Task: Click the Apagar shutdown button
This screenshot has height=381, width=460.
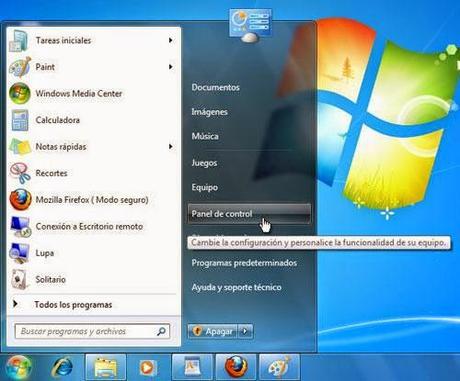Action: 213,331
